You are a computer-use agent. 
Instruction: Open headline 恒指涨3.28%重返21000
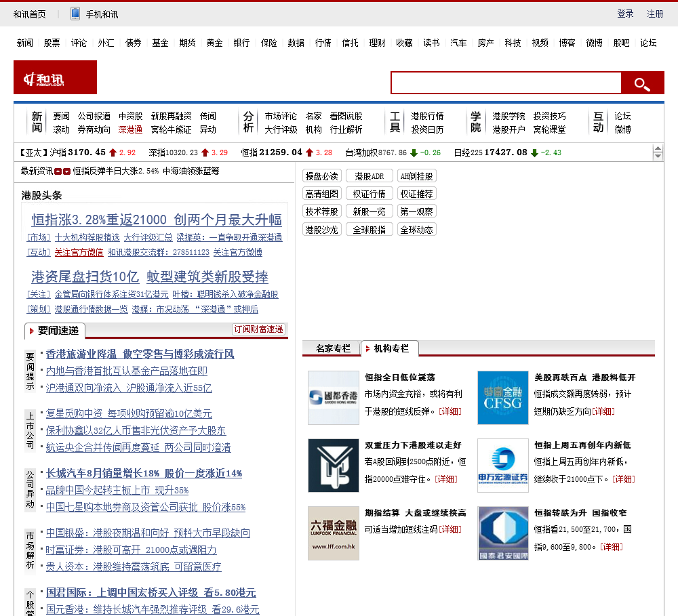coord(99,220)
